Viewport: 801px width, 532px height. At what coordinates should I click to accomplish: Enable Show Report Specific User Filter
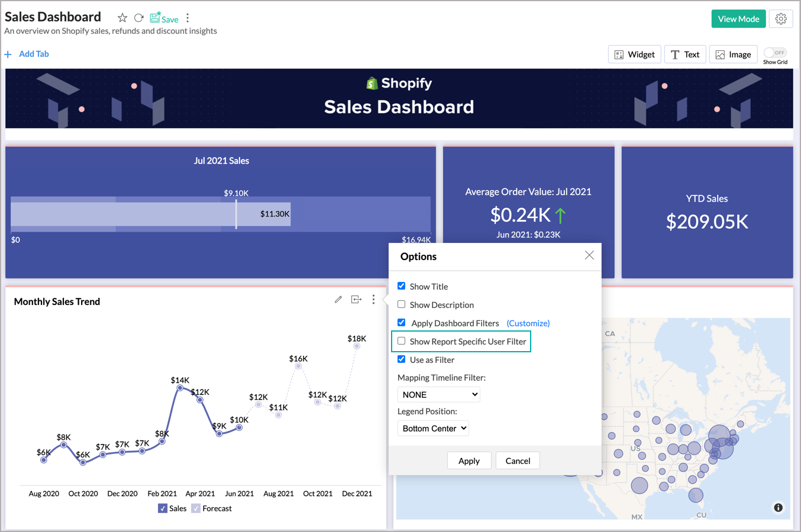point(401,341)
